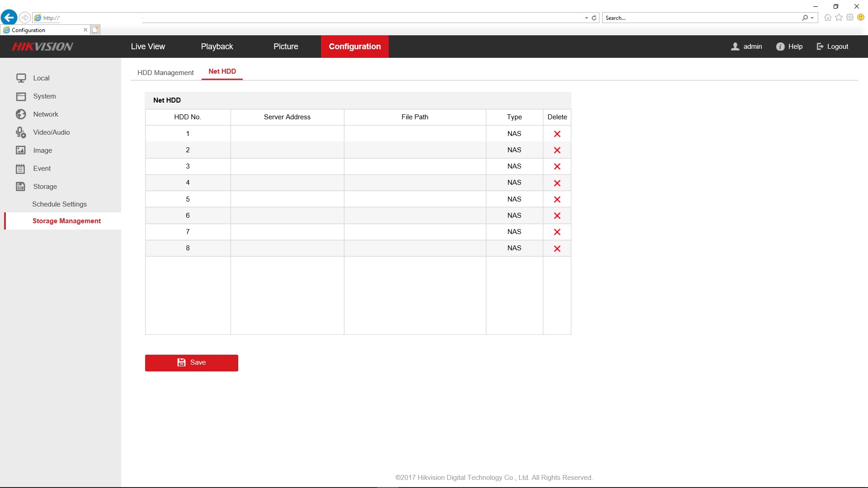Delete Net HDD number 1
Viewport: 868px width, 488px height.
coord(557,134)
